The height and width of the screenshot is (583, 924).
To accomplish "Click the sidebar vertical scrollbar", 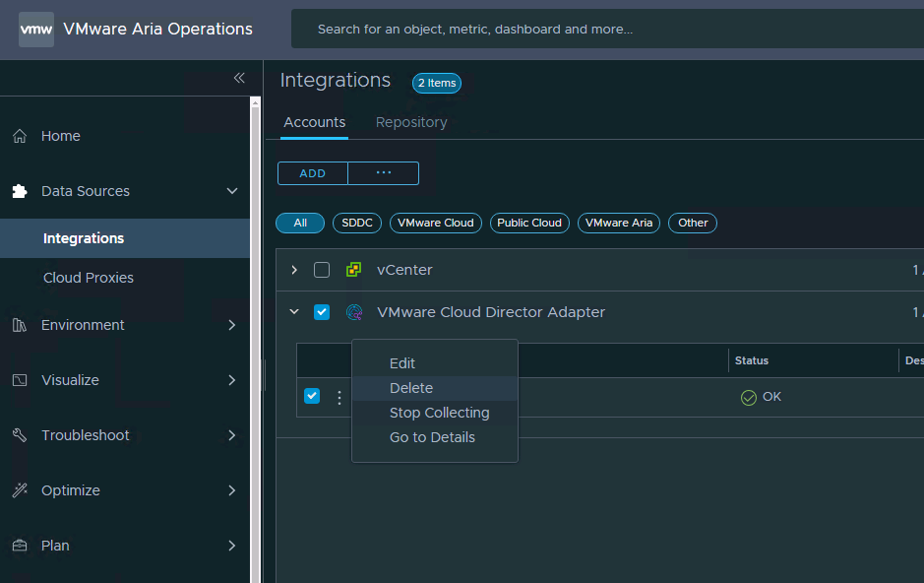I will click(256, 335).
